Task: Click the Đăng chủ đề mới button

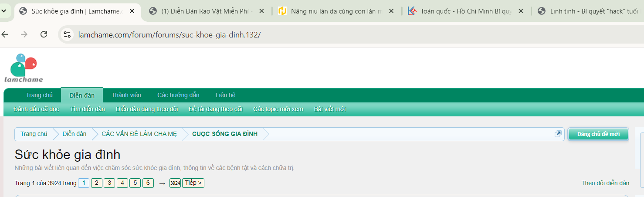Action: point(598,134)
